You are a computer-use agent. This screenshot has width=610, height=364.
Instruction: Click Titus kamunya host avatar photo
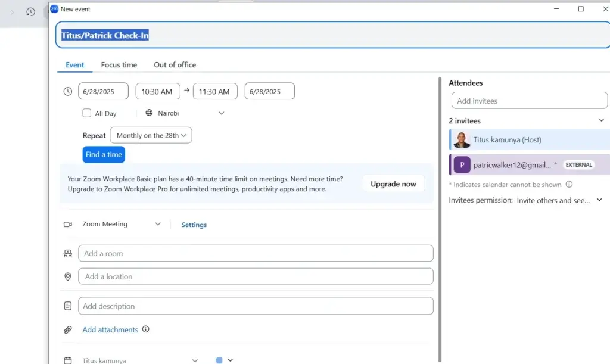pos(462,139)
